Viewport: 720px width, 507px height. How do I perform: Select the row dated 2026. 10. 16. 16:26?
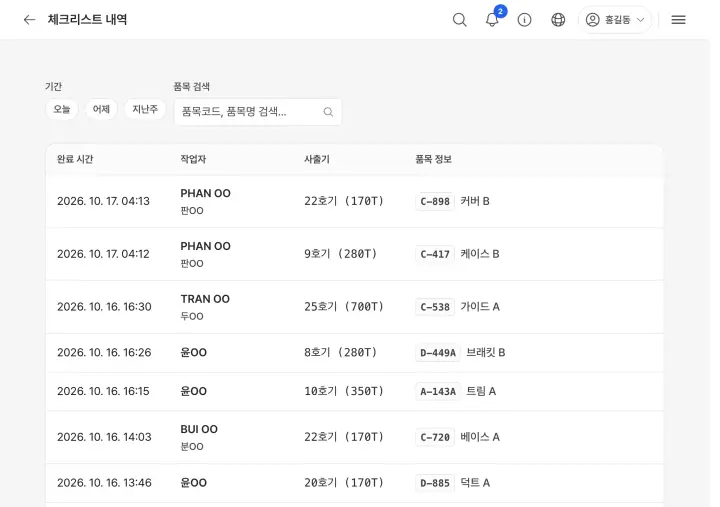pos(354,353)
